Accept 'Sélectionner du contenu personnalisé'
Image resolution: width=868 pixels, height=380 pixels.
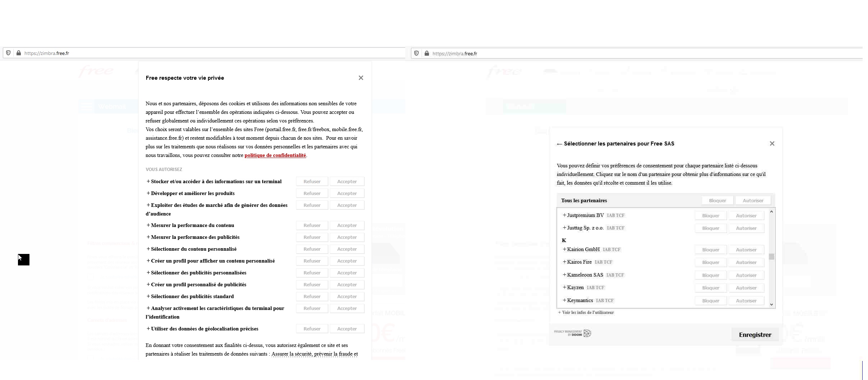[x=347, y=249]
